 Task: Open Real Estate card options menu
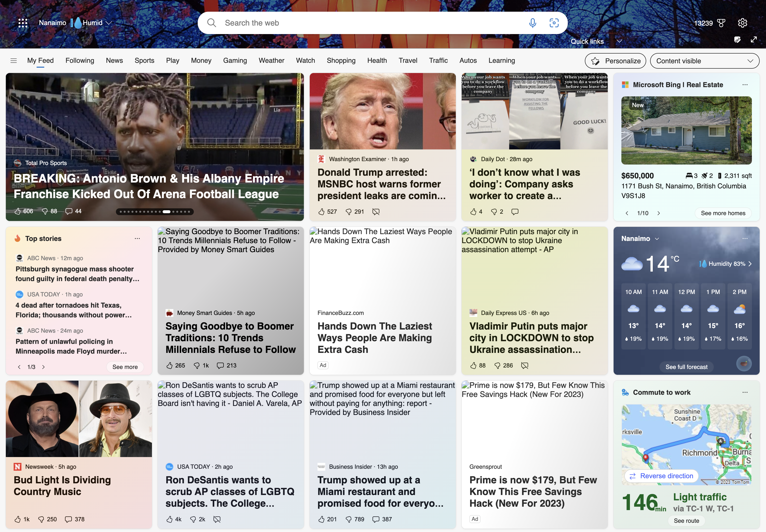click(745, 85)
